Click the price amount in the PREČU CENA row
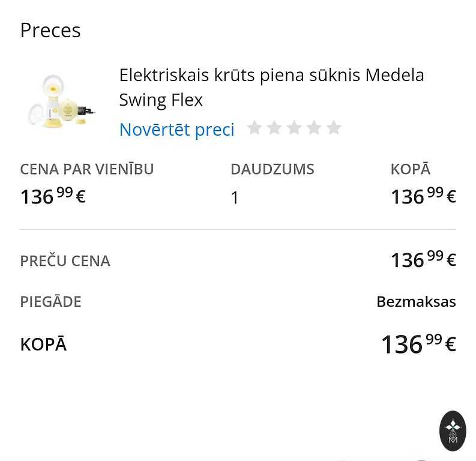Viewport: 476px width, 461px height. 423,259
